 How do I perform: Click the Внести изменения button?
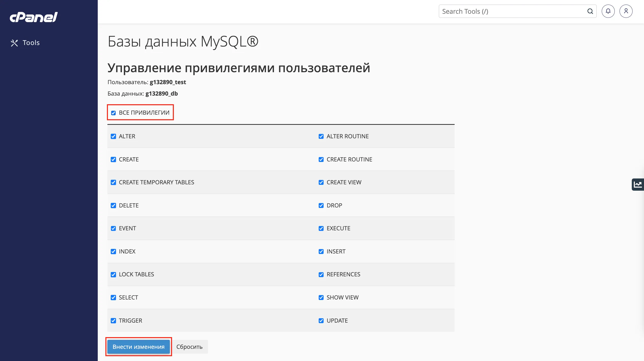click(139, 347)
